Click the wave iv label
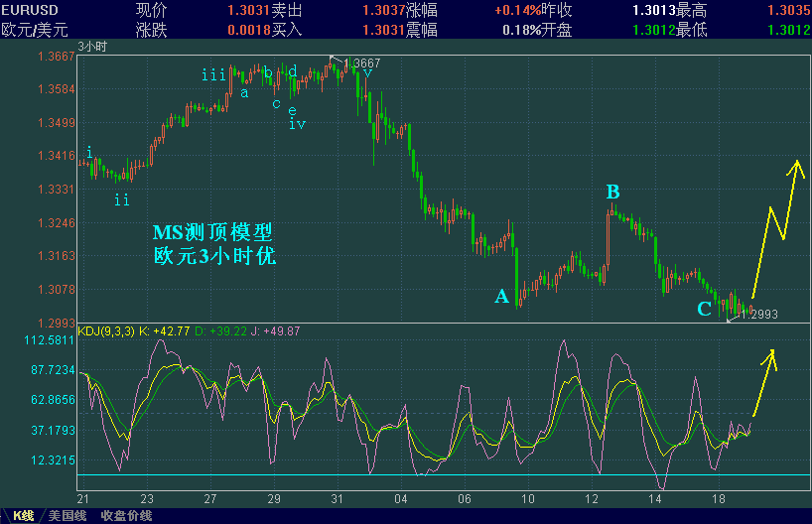Image resolution: width=812 pixels, height=524 pixels. coord(297,124)
